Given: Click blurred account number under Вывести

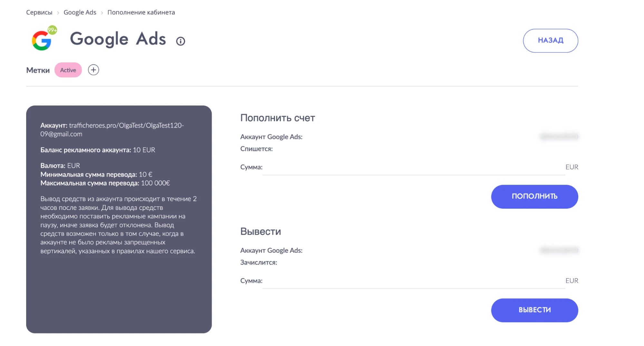Looking at the screenshot, I should pos(559,250).
